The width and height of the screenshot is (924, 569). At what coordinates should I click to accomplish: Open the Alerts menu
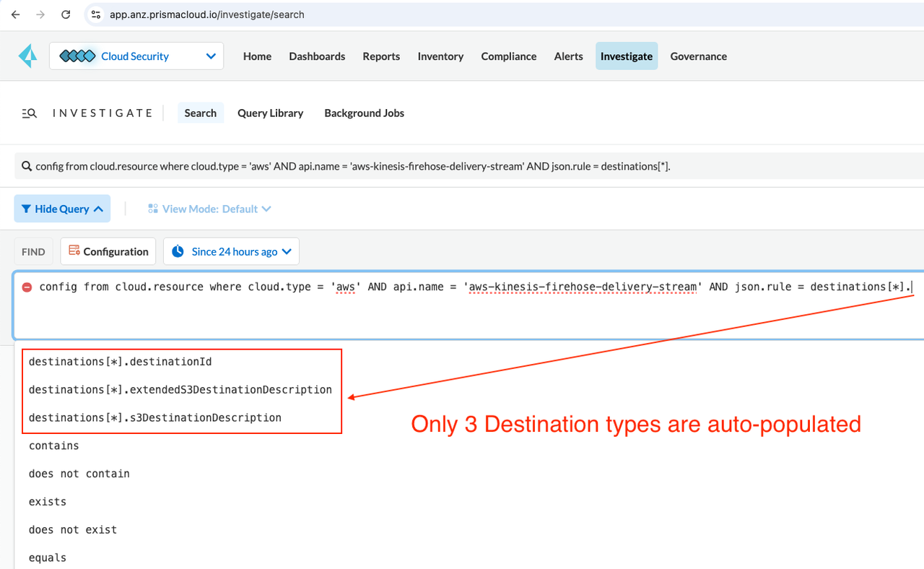pos(568,56)
